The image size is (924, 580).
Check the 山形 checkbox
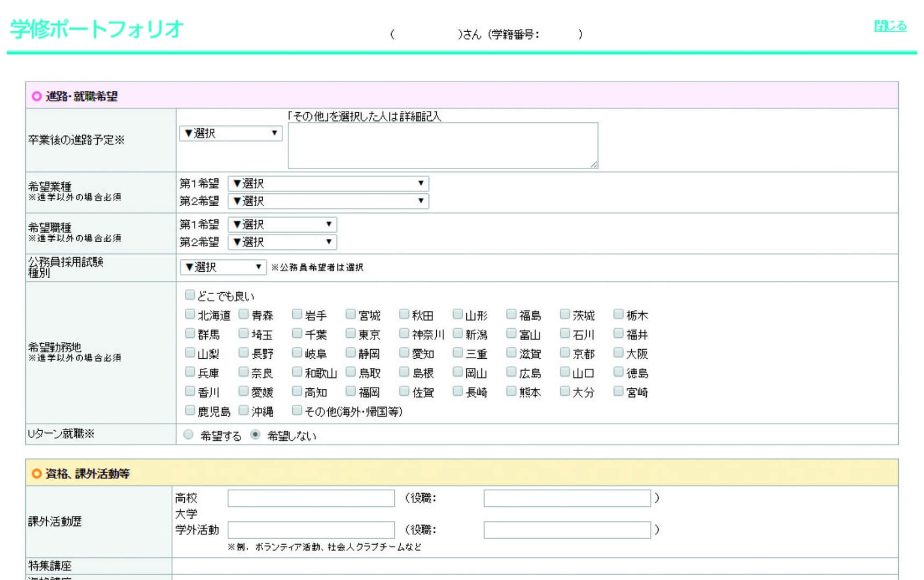458,314
